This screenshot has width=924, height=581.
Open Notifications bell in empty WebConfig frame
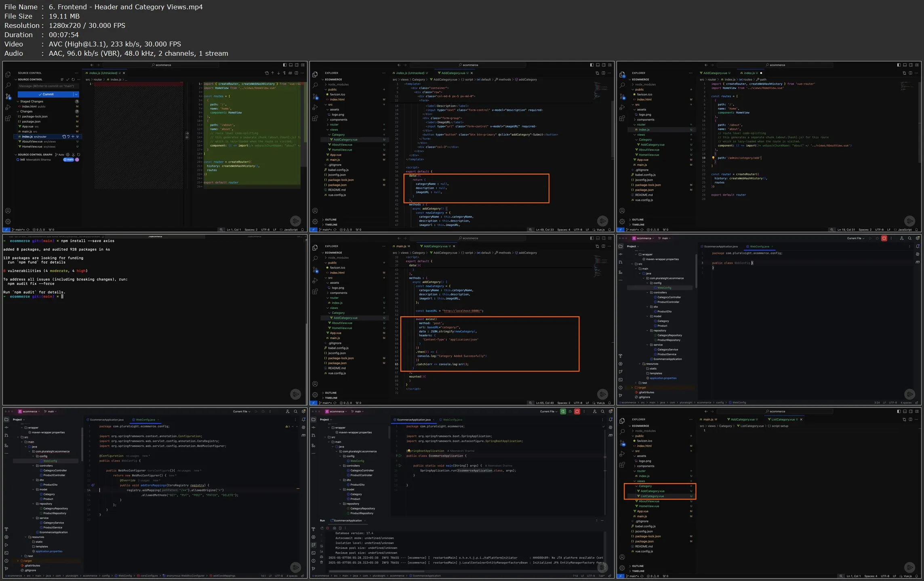(918, 246)
